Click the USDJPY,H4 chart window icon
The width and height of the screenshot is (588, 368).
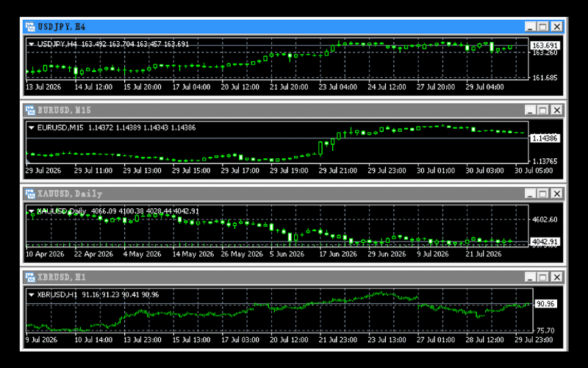(x=30, y=26)
